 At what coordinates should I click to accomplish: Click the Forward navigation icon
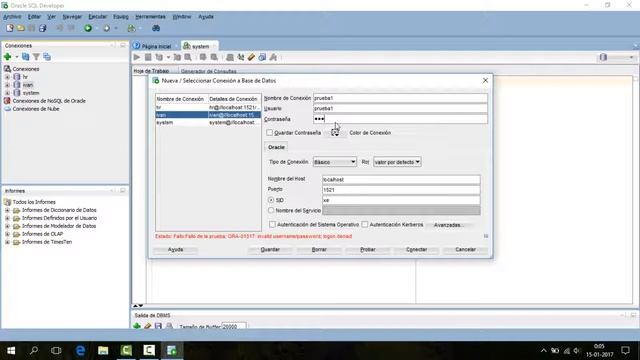107,28
